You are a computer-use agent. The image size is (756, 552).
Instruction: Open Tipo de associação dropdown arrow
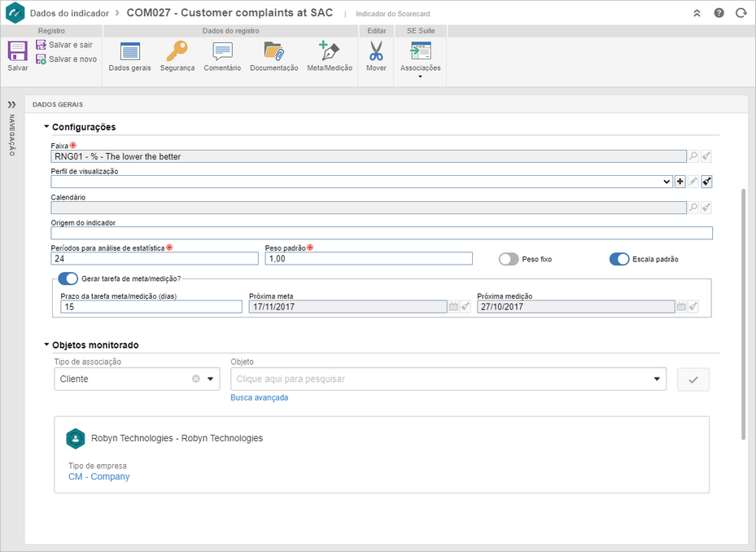click(210, 379)
